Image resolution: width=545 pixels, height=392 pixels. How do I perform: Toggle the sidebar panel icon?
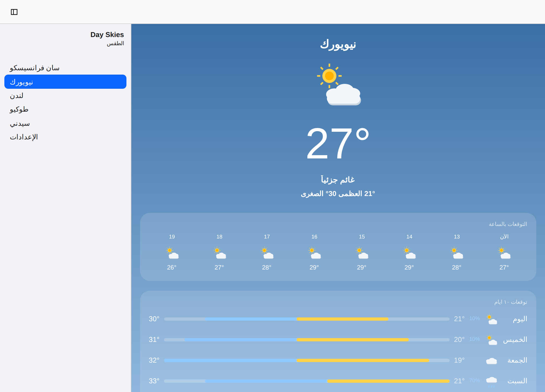coord(14,12)
